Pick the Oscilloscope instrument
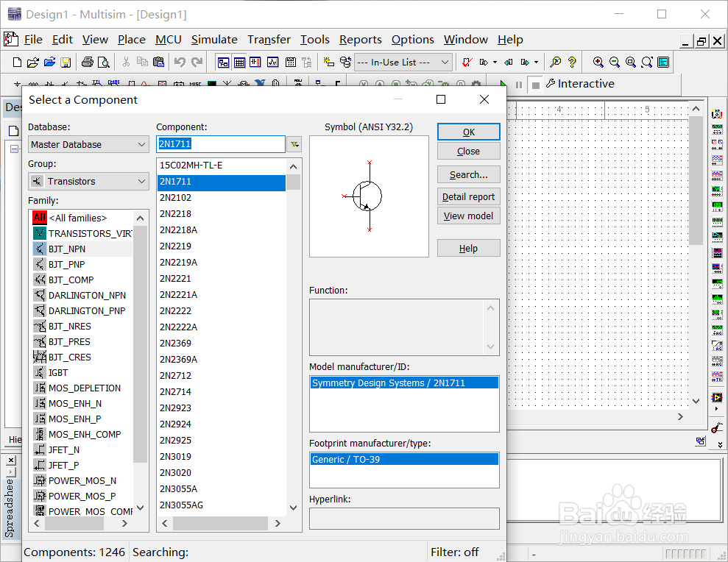The width and height of the screenshot is (728, 562). pyautogui.click(x=717, y=160)
